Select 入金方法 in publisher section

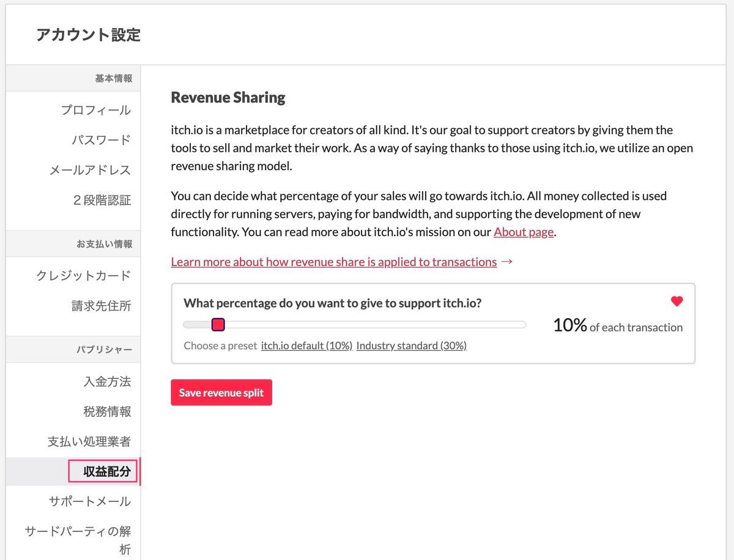107,381
